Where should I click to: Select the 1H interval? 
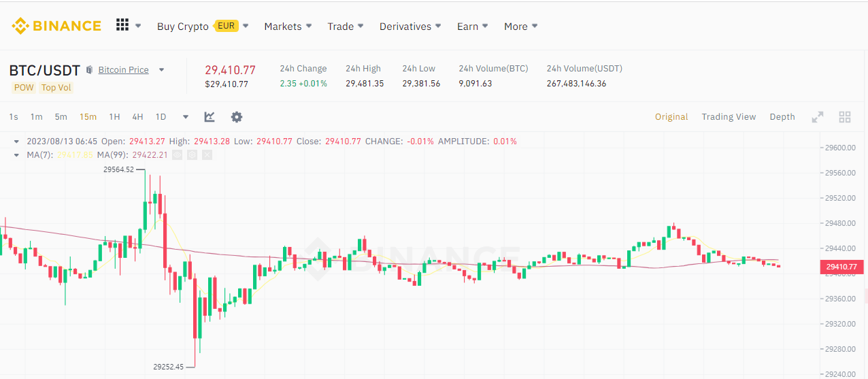[x=114, y=117]
